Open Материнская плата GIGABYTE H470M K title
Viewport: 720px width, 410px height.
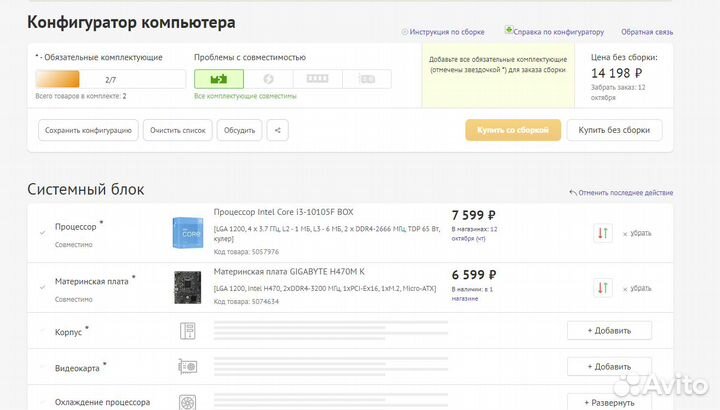(x=289, y=272)
